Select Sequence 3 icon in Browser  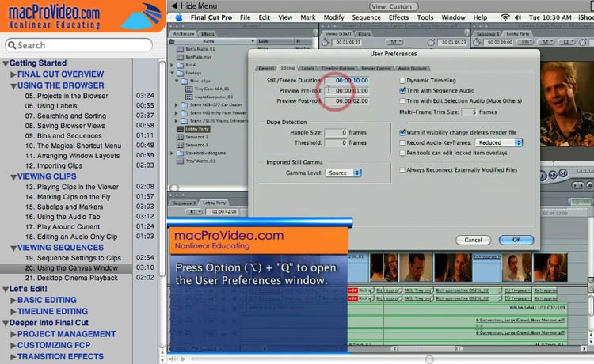(180, 145)
